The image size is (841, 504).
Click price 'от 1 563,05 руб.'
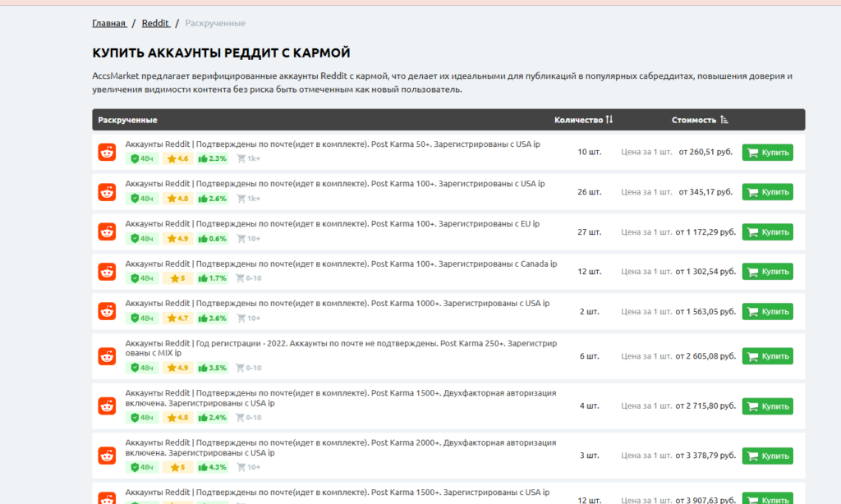705,312
